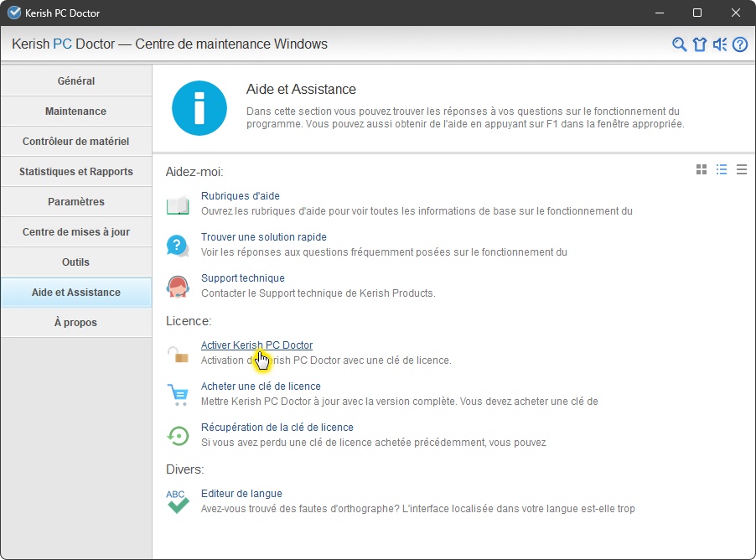Open the skin (shirt) theme icon
This screenshot has width=756, height=560.
pyautogui.click(x=700, y=44)
